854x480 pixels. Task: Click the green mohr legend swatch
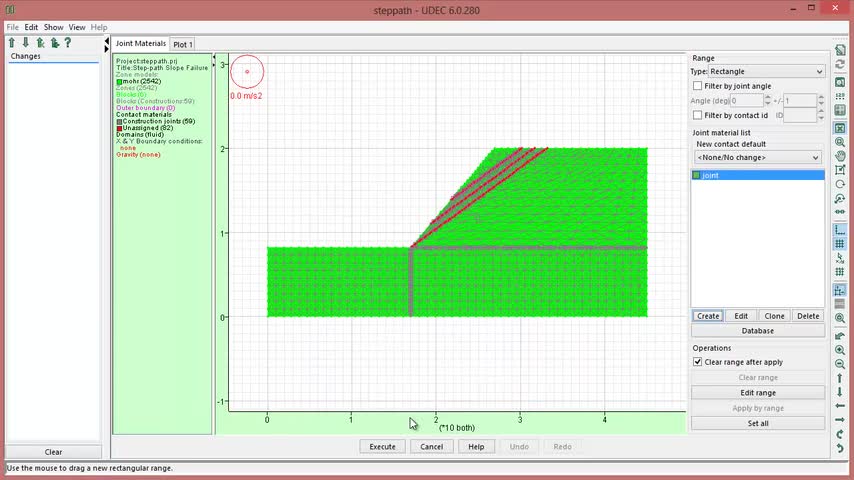119,82
